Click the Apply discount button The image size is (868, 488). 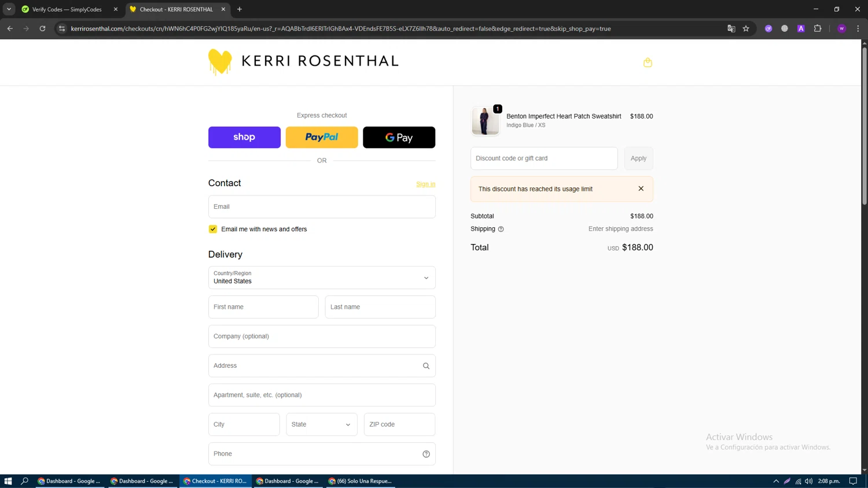coord(638,158)
